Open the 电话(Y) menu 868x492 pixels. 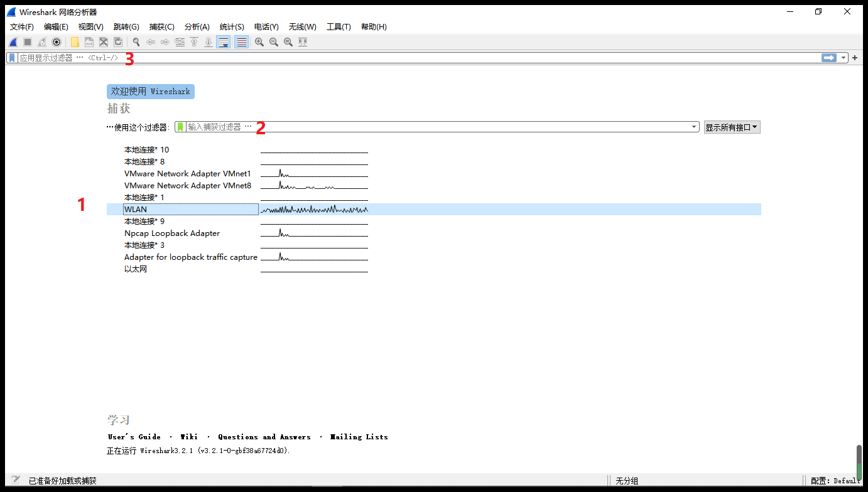pyautogui.click(x=266, y=27)
